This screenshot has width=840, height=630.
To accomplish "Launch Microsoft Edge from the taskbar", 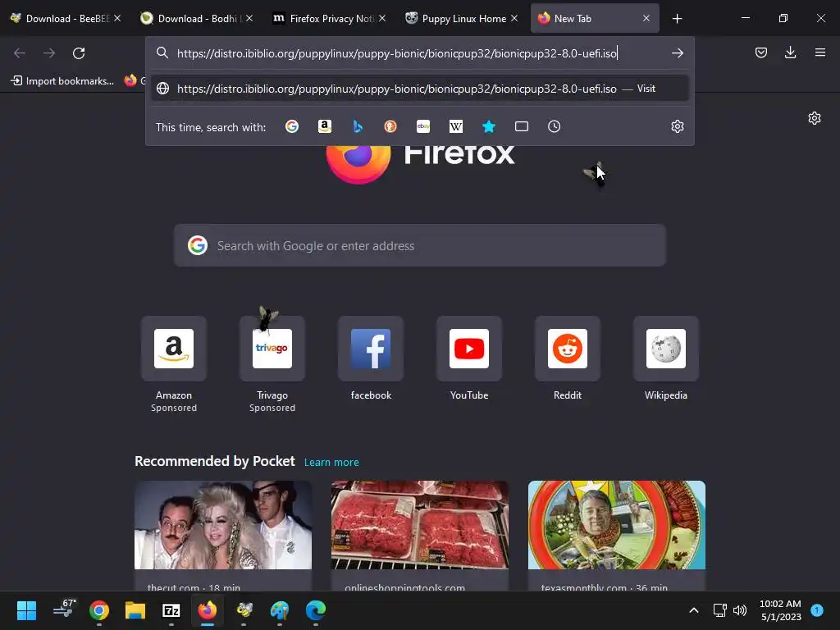I will 316,610.
